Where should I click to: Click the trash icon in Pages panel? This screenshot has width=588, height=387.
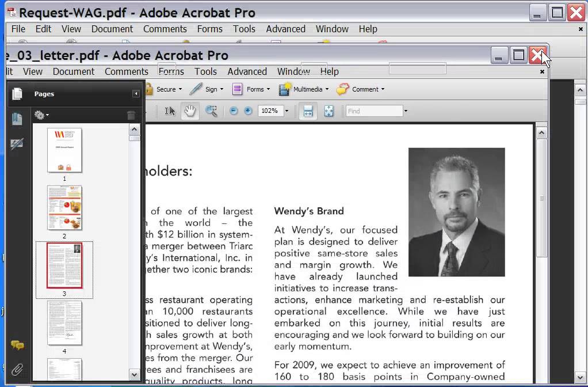[x=131, y=115]
